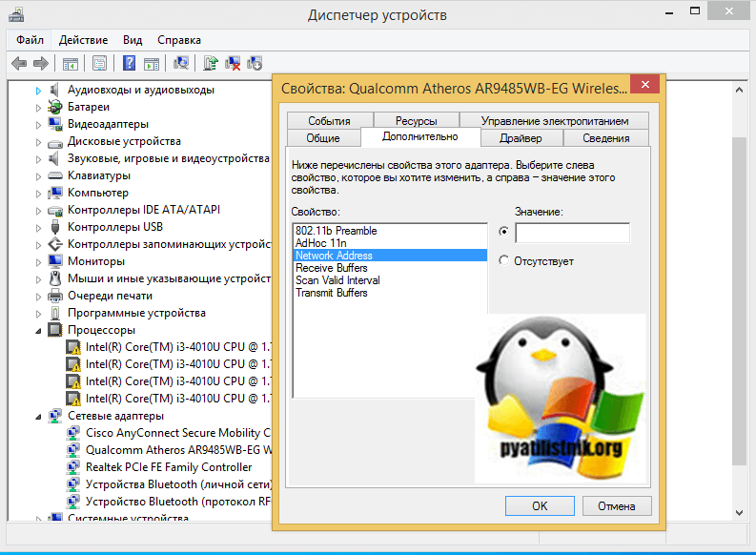Screen dimensions: 756x555
Task: Click the action pane toggle toolbar icon
Action: tap(152, 63)
